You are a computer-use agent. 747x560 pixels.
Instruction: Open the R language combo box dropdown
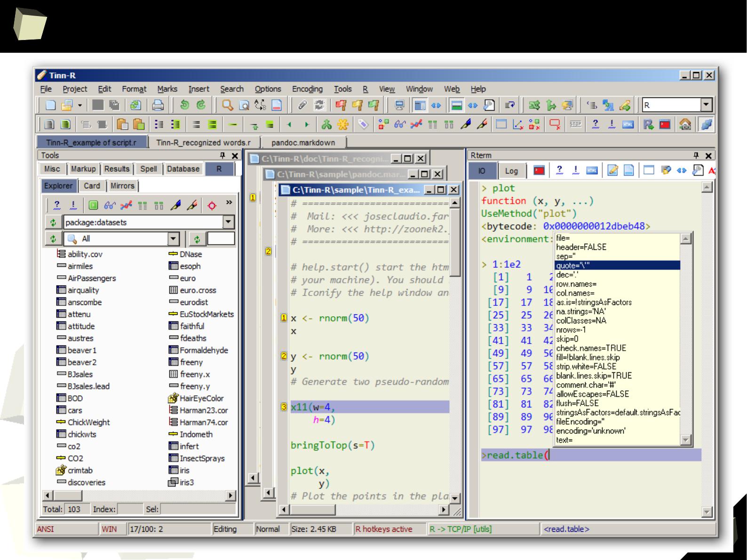pos(707,105)
